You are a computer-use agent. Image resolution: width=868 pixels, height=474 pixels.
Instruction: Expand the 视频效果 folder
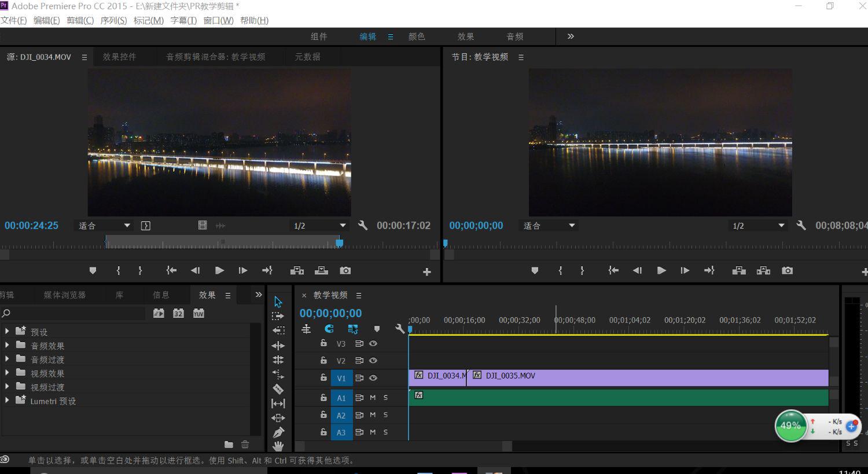pos(7,373)
